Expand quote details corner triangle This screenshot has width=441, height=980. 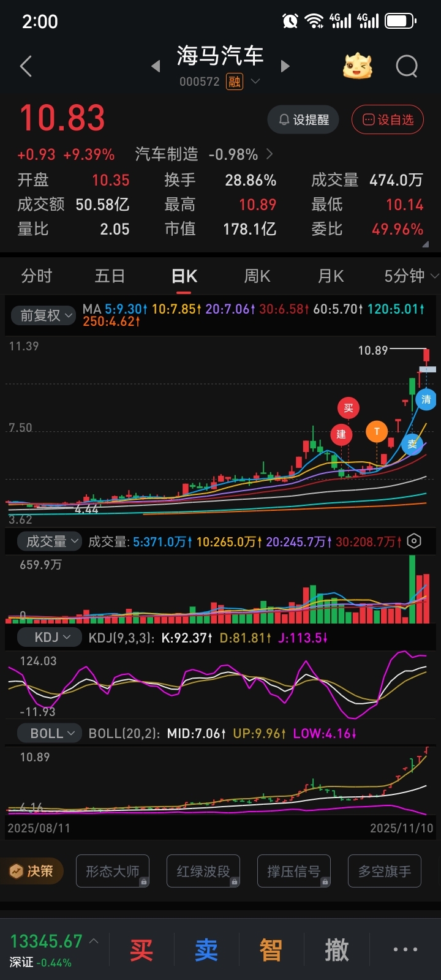425,244
